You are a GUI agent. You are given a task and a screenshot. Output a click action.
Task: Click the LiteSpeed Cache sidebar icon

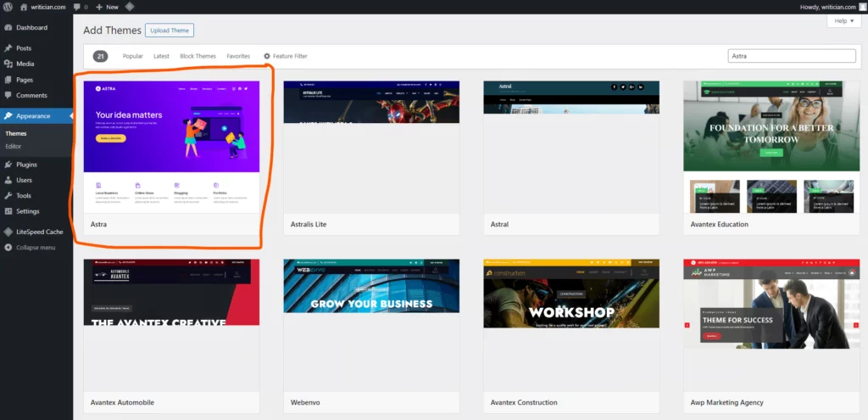click(x=8, y=232)
